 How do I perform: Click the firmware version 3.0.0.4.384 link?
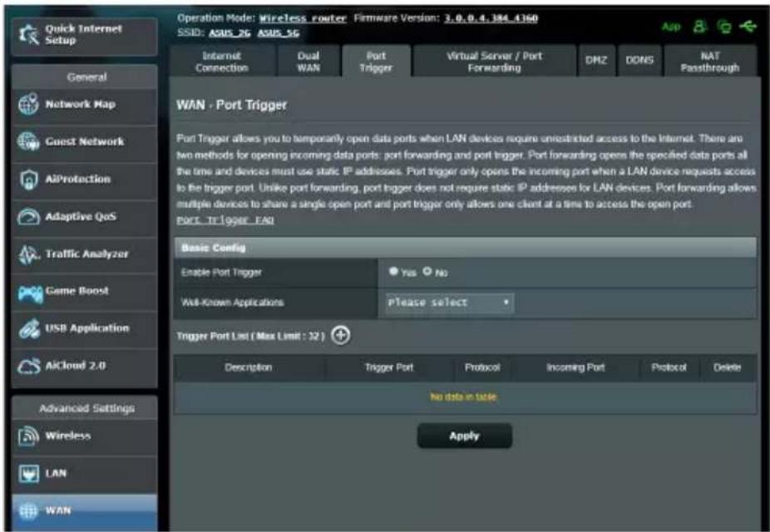(x=491, y=18)
